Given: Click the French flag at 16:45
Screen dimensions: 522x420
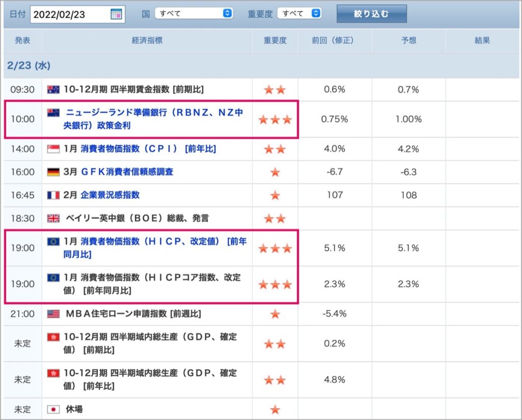Looking at the screenshot, I should (x=53, y=195).
